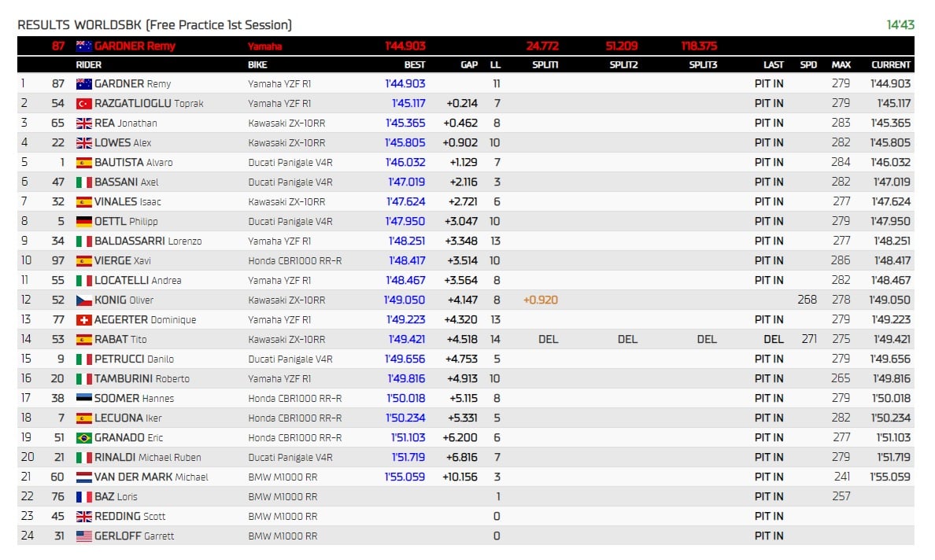
Task: Click the British flag next to REDDING Scott
Action: coord(84,517)
